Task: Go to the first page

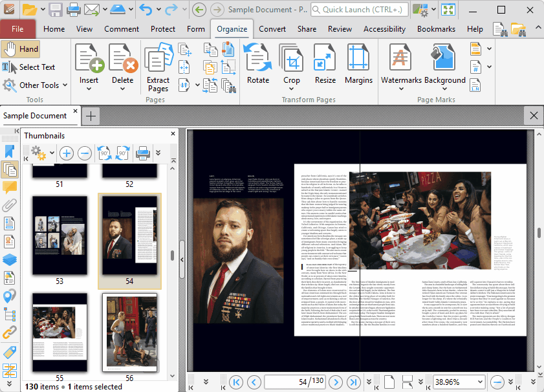Action: (x=236, y=382)
